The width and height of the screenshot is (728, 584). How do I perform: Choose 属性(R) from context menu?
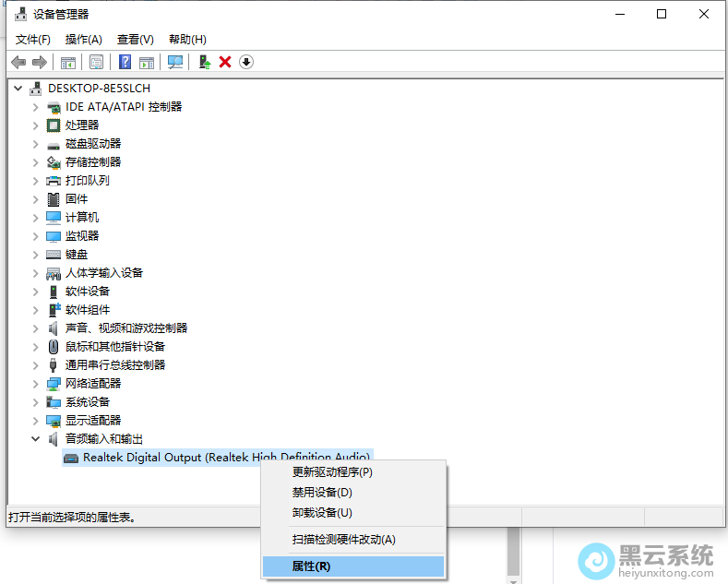[311, 566]
